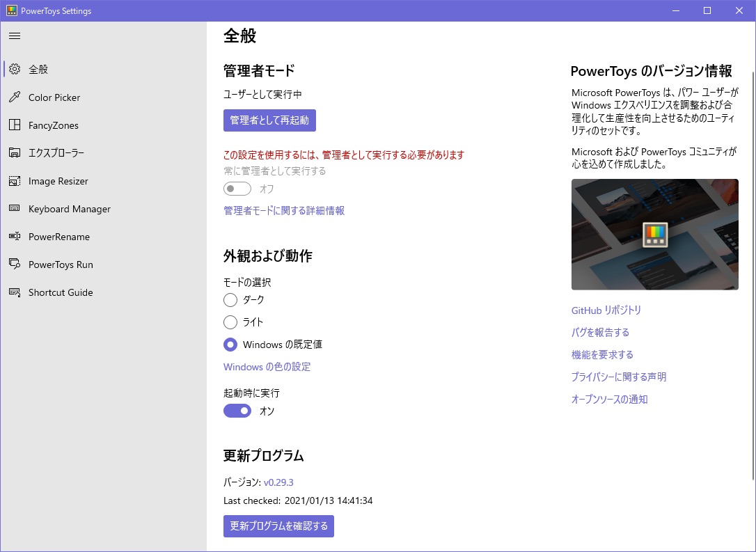
Task: Open the hamburger navigation menu
Action: (15, 36)
